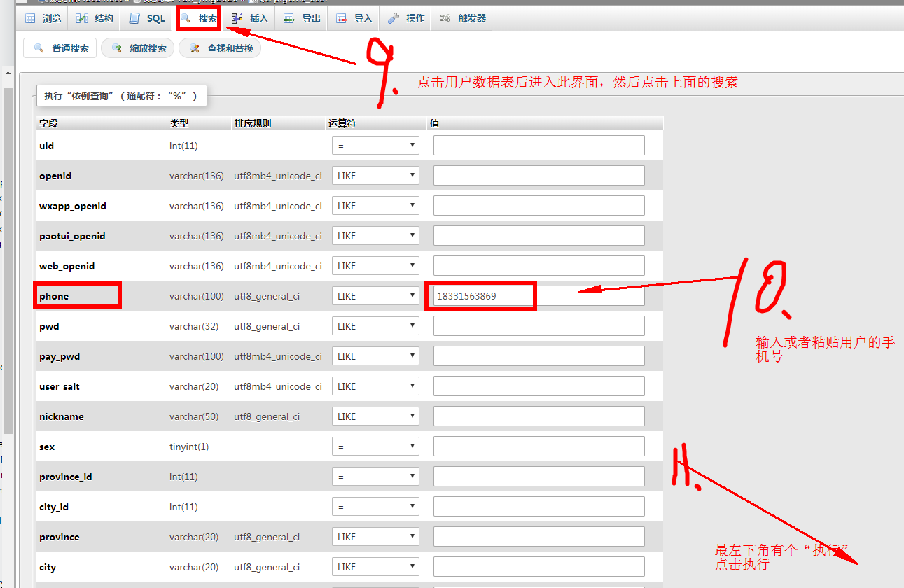This screenshot has width=904, height=588.
Task: Open operator dropdown for uid row
Action: pos(375,146)
